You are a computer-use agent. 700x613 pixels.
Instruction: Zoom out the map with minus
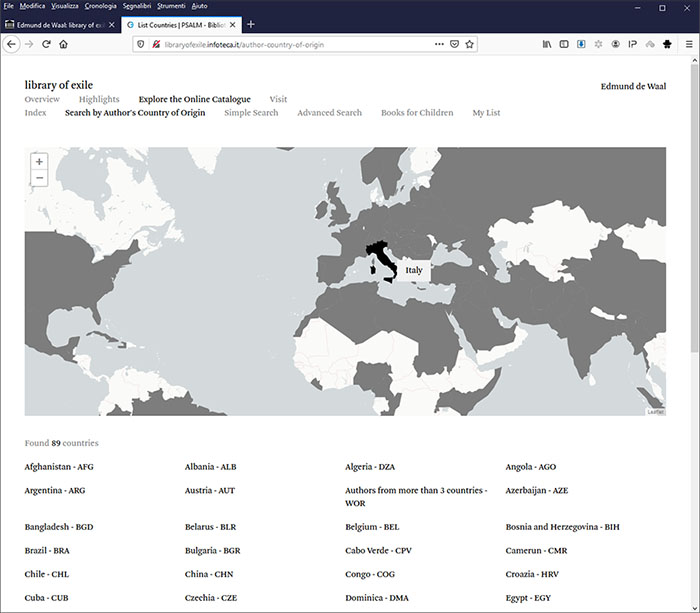click(39, 178)
